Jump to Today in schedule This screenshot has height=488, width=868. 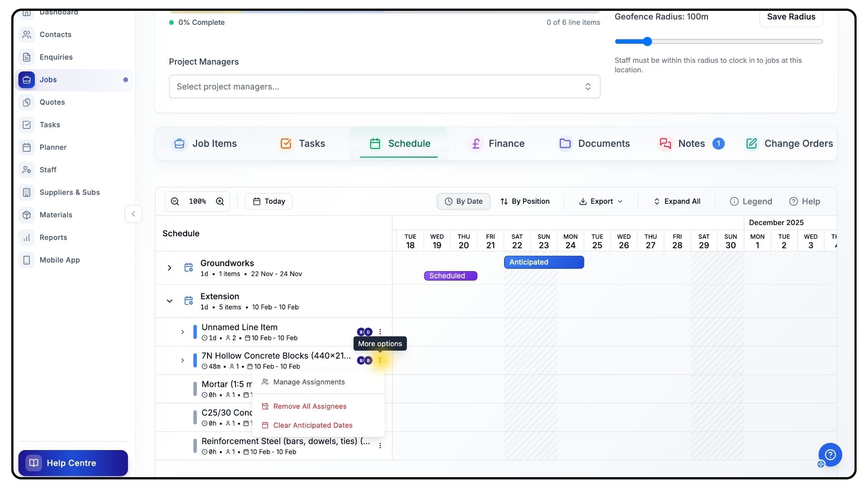269,202
